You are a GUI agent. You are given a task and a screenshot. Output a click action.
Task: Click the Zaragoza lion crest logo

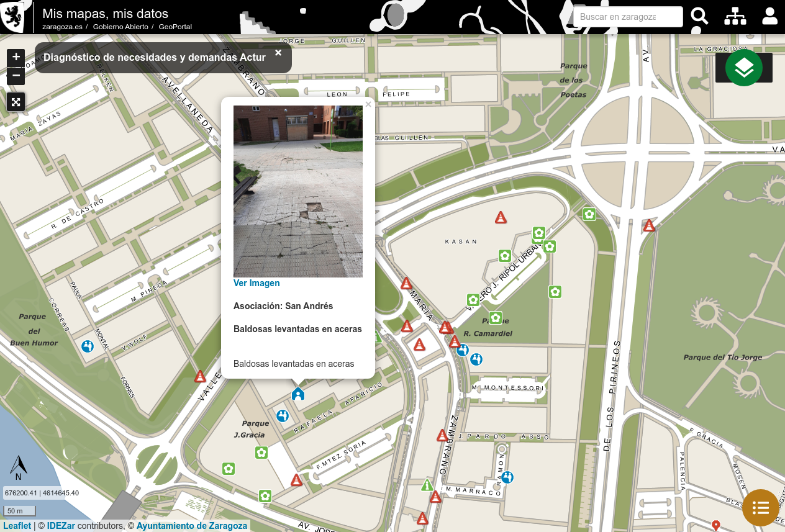(x=14, y=16)
